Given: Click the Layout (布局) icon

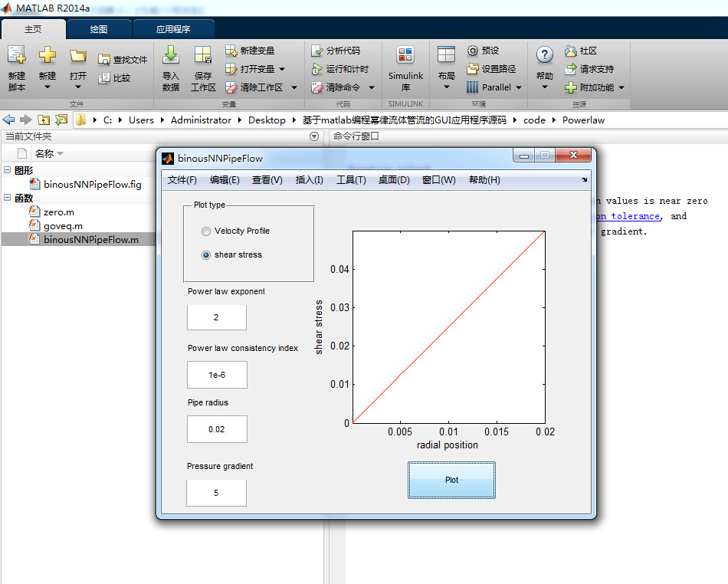Looking at the screenshot, I should point(446,54).
